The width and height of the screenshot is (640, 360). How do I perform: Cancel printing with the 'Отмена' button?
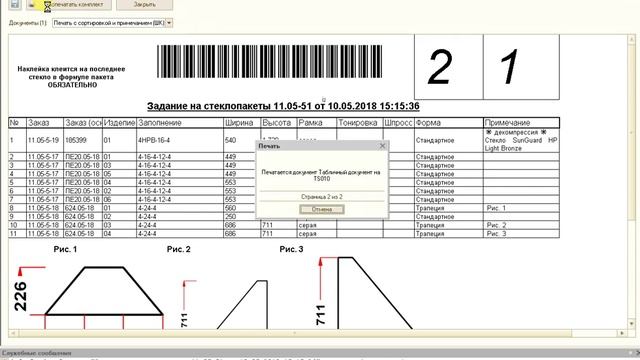point(322,209)
